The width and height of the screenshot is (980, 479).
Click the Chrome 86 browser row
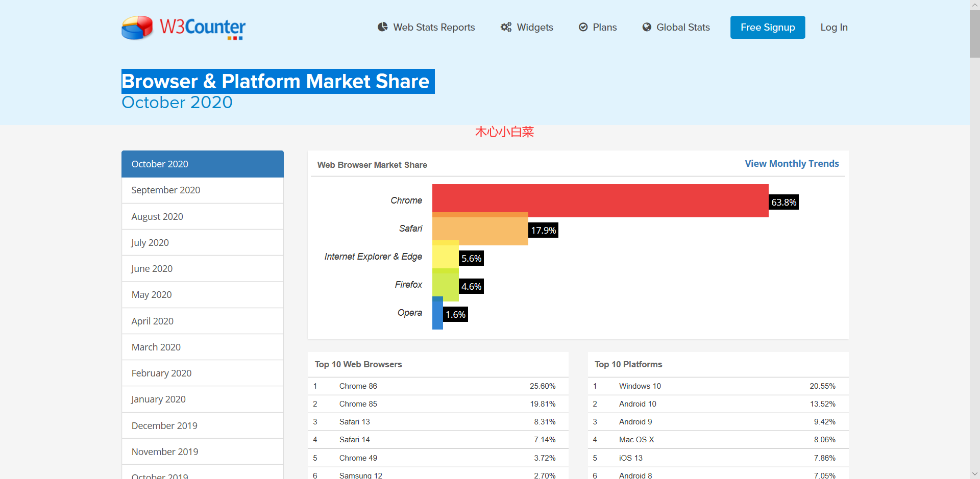[438, 386]
